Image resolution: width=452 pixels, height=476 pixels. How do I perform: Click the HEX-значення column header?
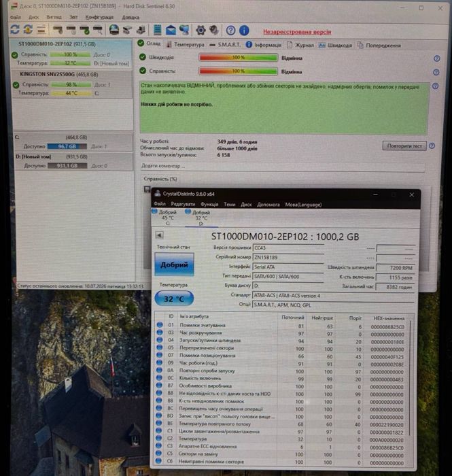tap(388, 318)
